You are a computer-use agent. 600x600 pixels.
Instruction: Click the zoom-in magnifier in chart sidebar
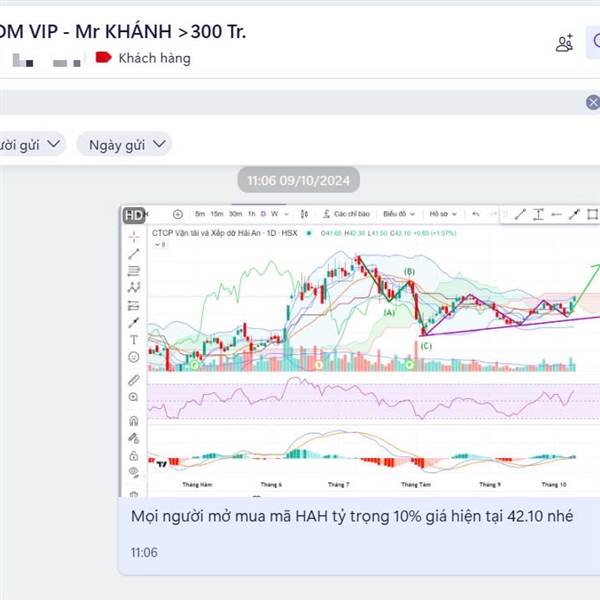tap(134, 397)
